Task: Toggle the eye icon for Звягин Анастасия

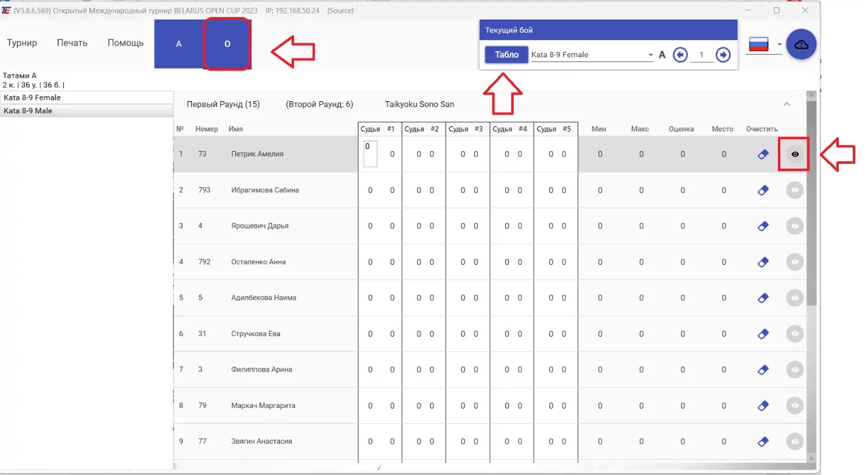Action: point(794,442)
